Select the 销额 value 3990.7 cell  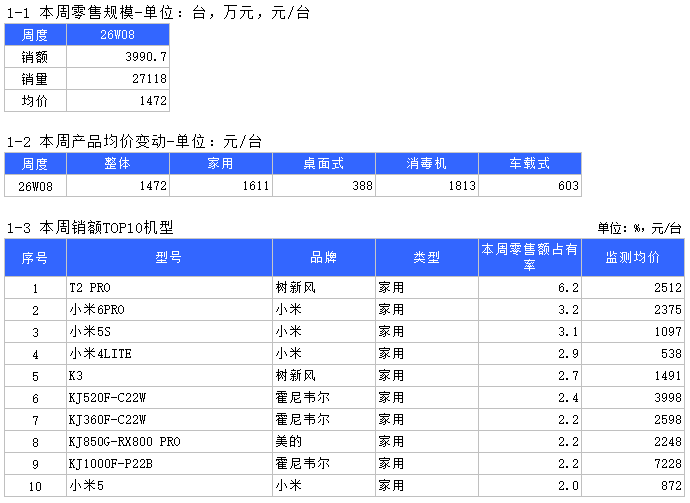click(117, 57)
